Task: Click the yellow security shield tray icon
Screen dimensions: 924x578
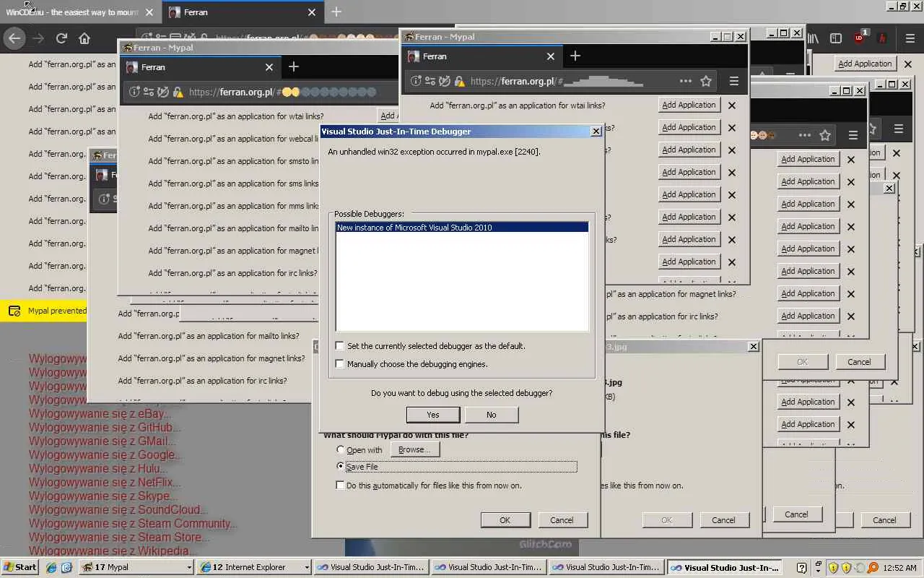Action: [x=833, y=568]
